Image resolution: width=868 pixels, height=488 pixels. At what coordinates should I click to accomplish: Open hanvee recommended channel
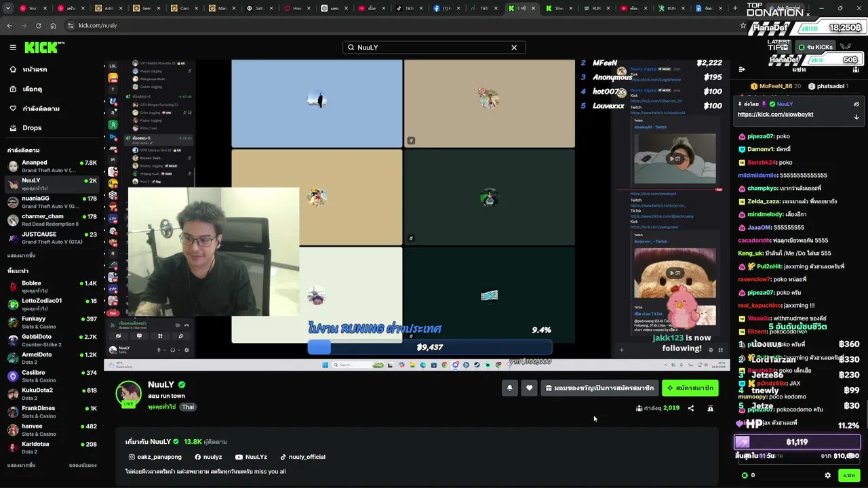click(x=52, y=430)
